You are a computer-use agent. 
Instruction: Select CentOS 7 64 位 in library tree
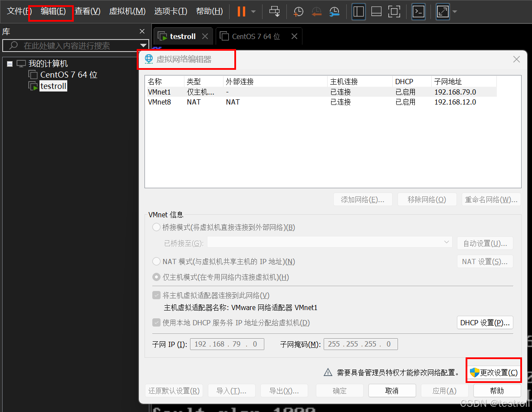coord(69,75)
